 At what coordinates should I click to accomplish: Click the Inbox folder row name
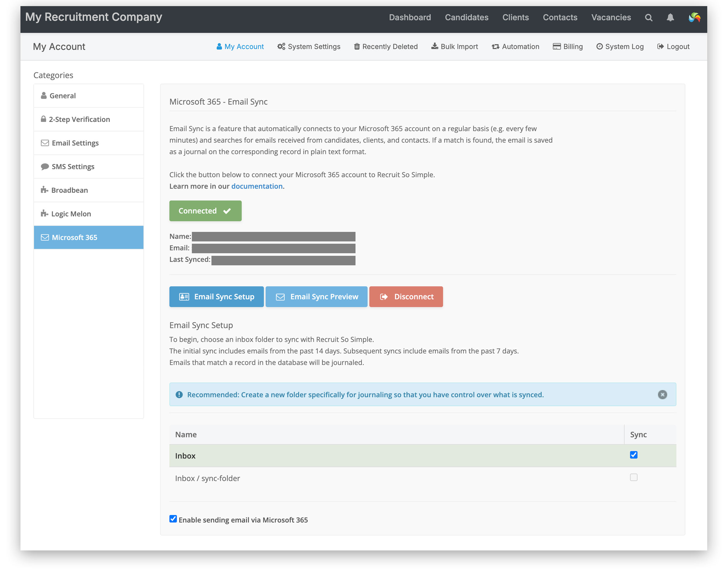[185, 456]
